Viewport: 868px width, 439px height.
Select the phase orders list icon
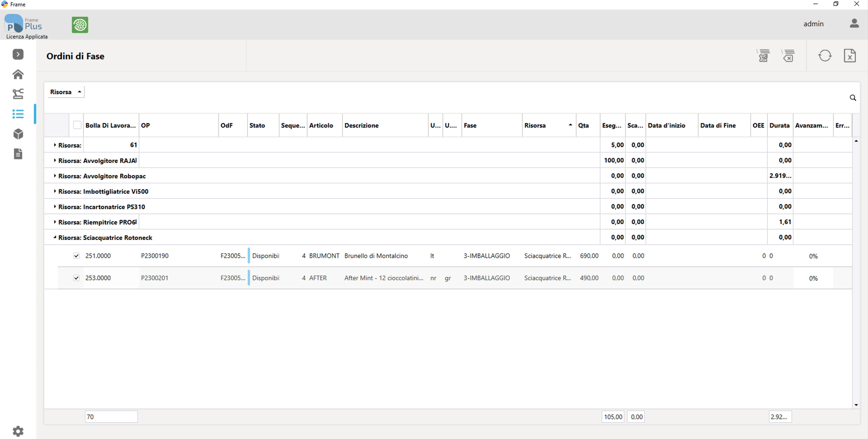18,114
